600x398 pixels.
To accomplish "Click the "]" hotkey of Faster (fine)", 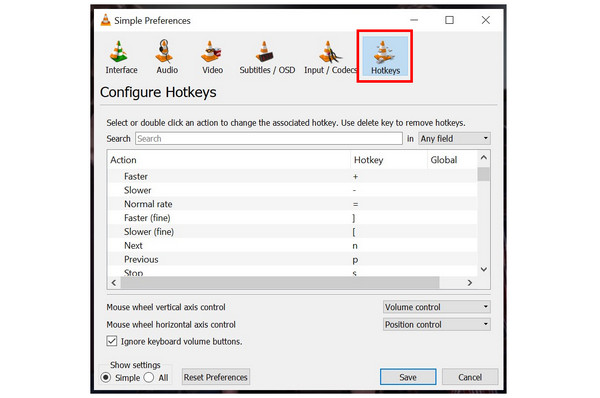I will [x=354, y=218].
